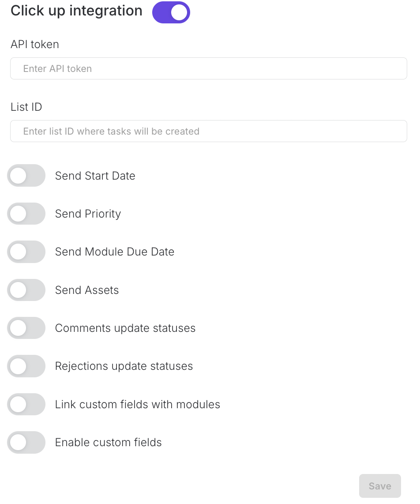
Task: Turn on the Send Priority switch
Action: point(26,214)
